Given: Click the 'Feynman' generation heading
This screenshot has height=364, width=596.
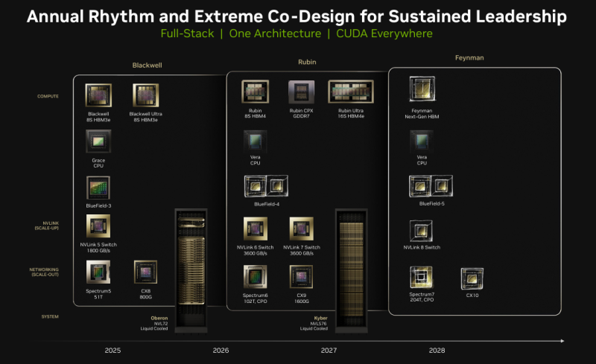Looking at the screenshot, I should click(469, 58).
